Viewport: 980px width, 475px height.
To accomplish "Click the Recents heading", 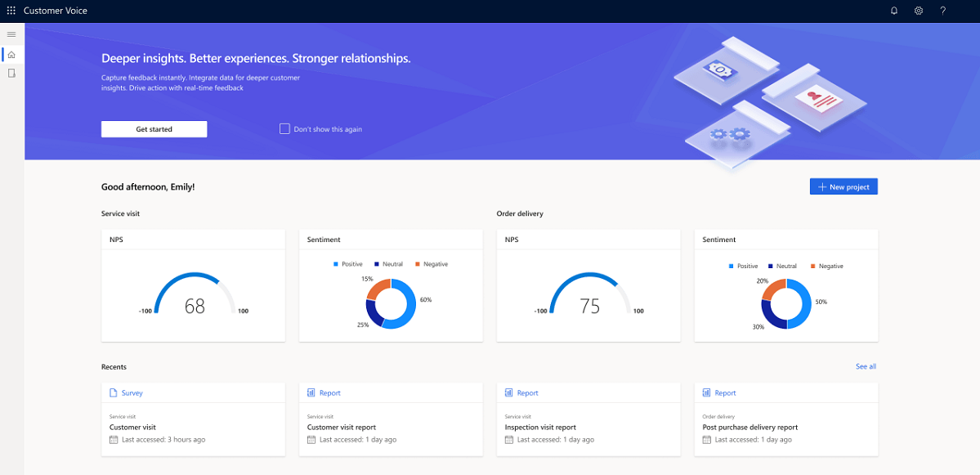I will [114, 367].
